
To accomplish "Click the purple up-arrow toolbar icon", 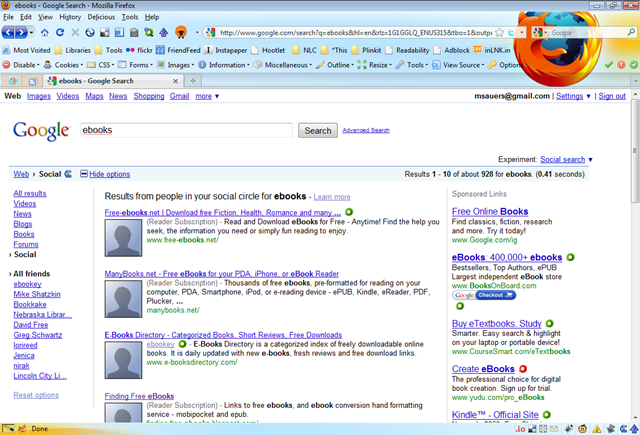I will click(164, 32).
